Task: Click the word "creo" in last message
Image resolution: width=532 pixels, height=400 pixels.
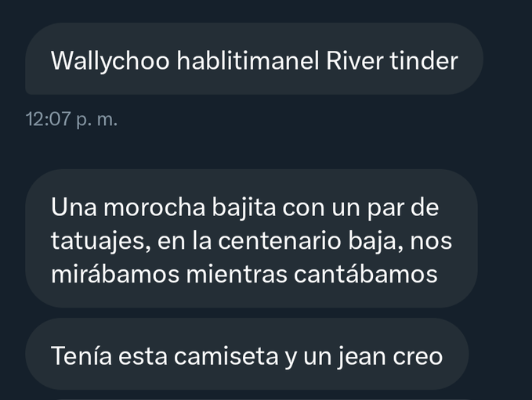Action: (x=418, y=357)
